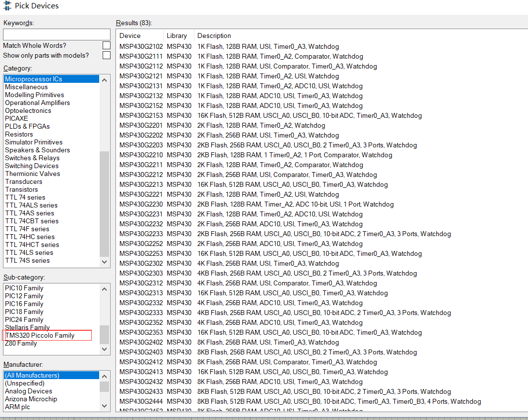This screenshot has width=528, height=420.
Task: Select PICAXE category
Action: pos(16,118)
